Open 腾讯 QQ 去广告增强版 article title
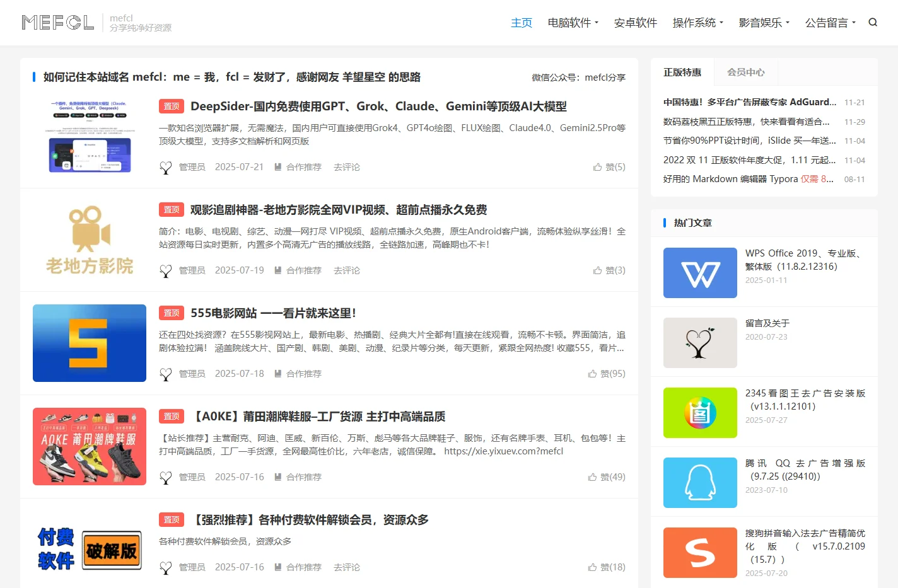This screenshot has width=898, height=588. click(805, 470)
